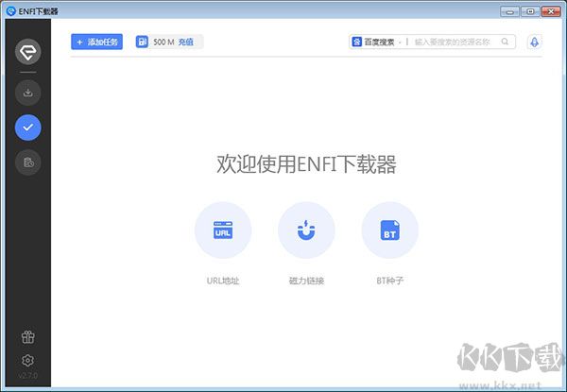The image size is (567, 392).
Task: Choose the 磁力链接 magnet icon
Action: [306, 230]
